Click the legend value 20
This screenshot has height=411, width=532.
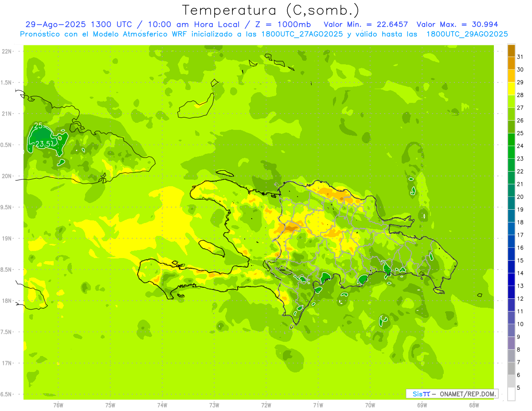[520, 197]
